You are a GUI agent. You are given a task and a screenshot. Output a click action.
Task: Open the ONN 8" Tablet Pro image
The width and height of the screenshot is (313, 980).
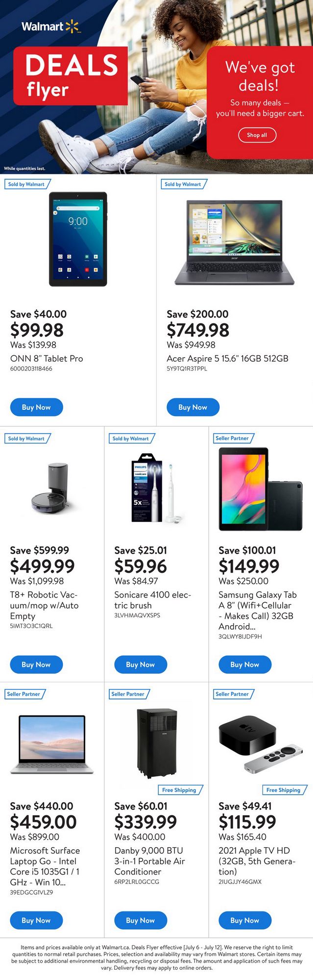pos(78,239)
